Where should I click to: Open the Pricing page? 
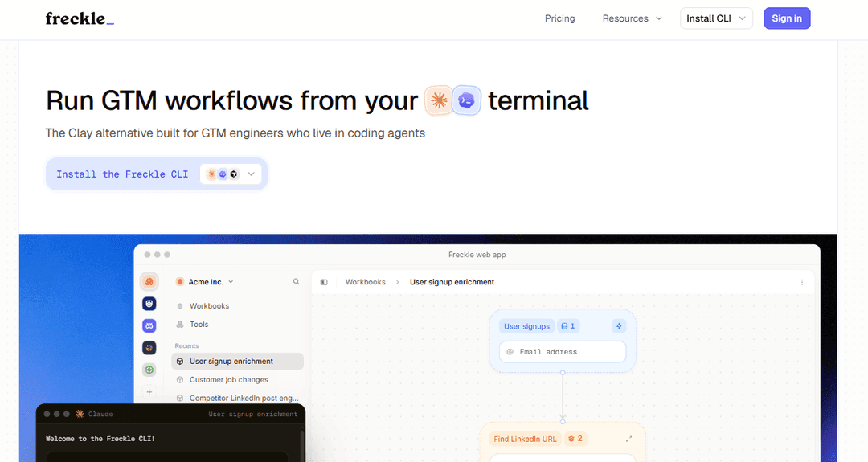pos(559,18)
